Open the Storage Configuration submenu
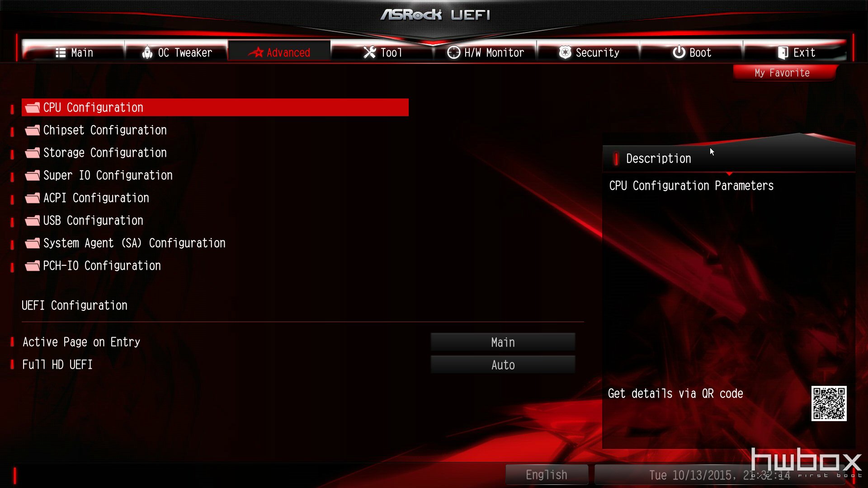868x488 pixels. click(105, 153)
